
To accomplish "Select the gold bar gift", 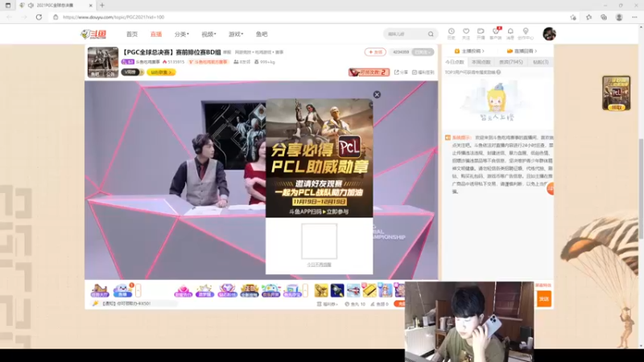I will pos(369,290).
